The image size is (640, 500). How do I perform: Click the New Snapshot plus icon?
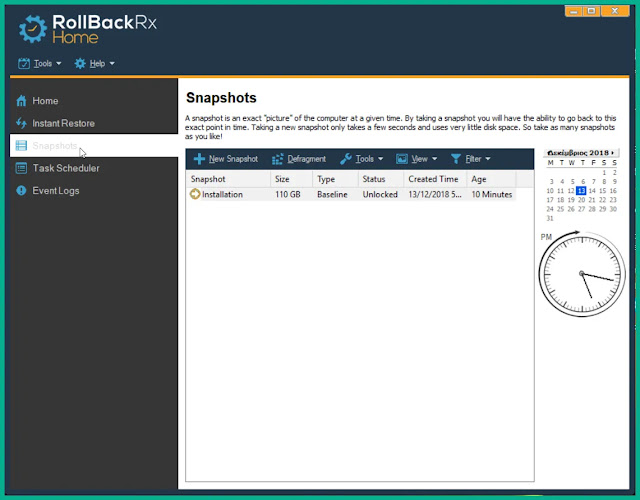coord(199,159)
